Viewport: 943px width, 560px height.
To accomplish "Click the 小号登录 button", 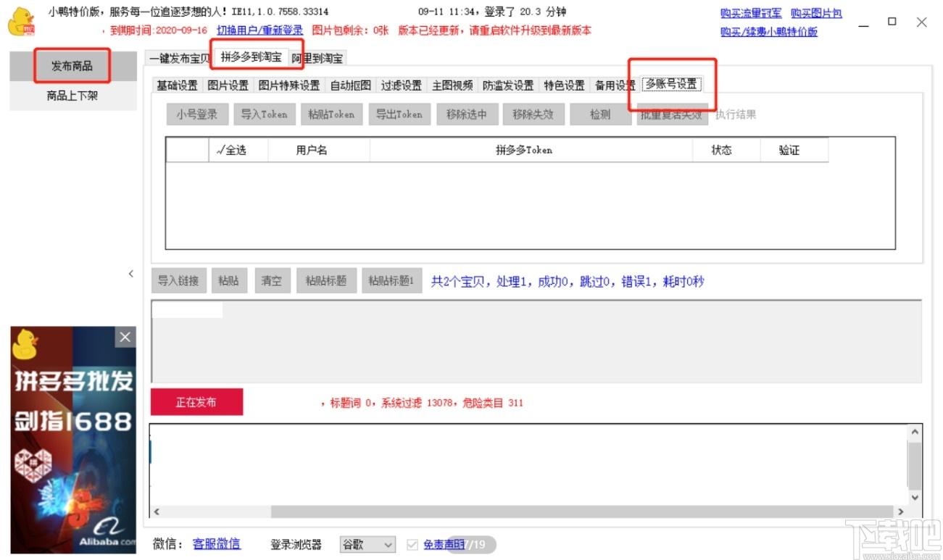I will point(197,114).
